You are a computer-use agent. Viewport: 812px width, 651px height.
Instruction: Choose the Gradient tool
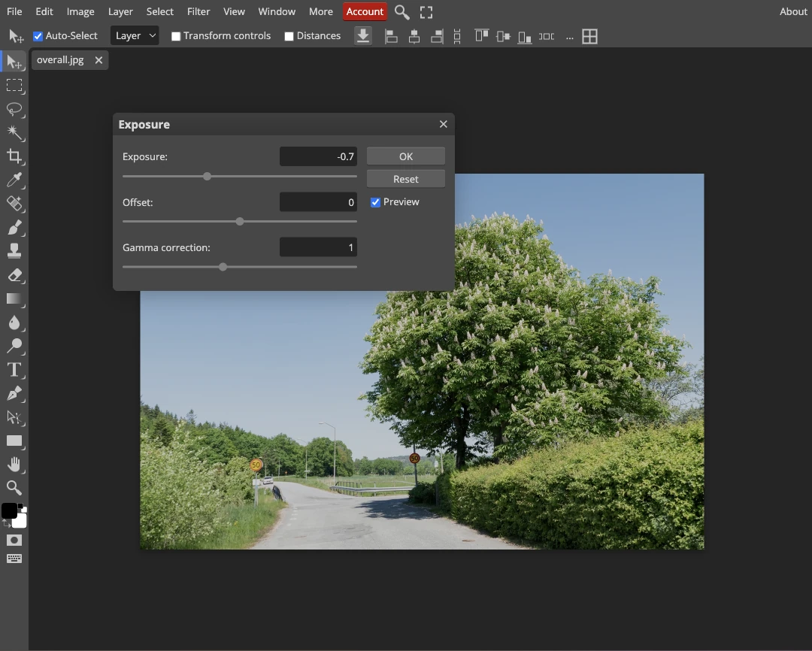click(14, 299)
